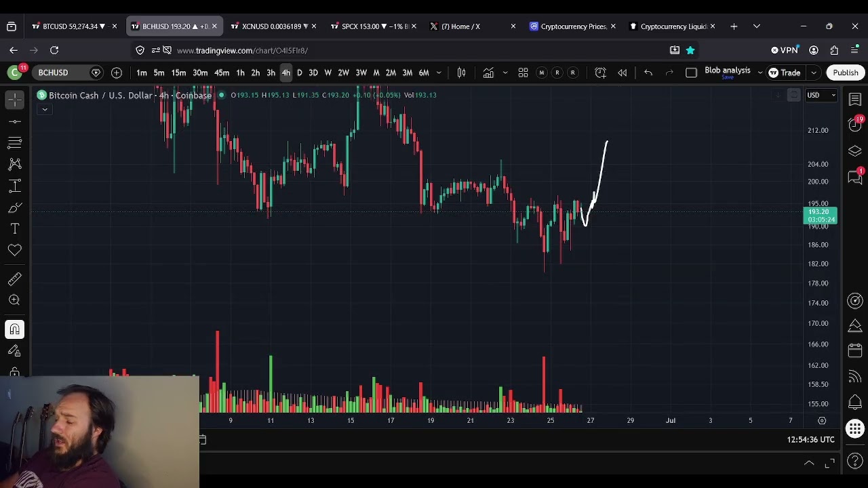Switch to the Home / X tab
Image resolution: width=868 pixels, height=488 pixels.
tap(473, 26)
